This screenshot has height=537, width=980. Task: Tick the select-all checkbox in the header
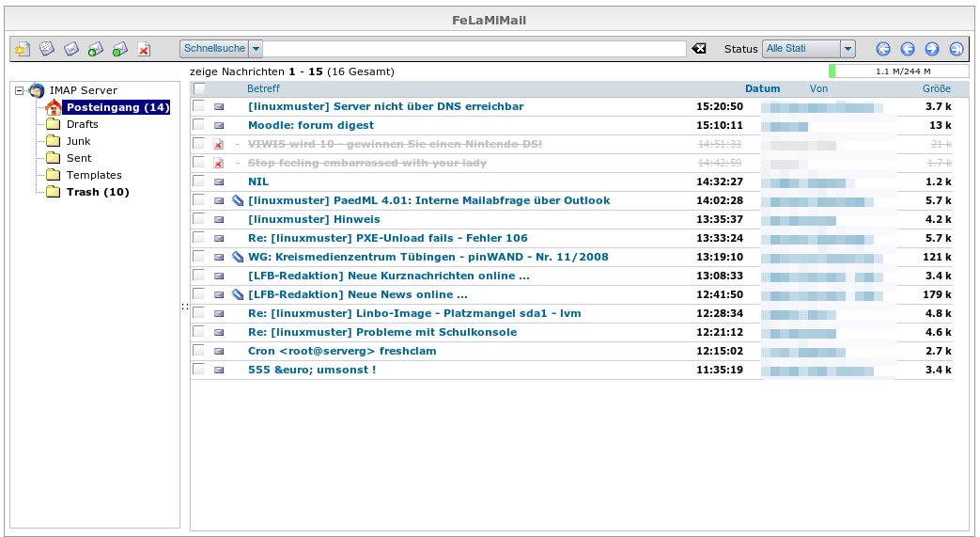coord(198,88)
